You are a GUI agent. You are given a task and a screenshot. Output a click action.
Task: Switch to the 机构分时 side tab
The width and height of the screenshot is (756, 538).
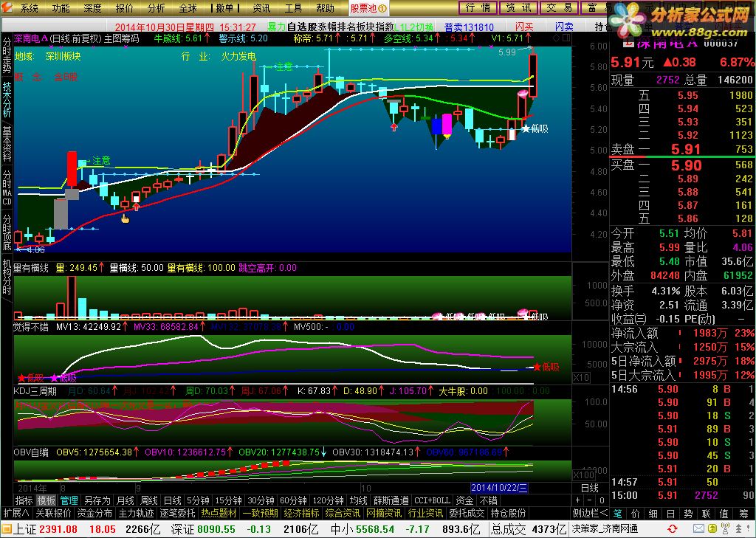[7, 277]
